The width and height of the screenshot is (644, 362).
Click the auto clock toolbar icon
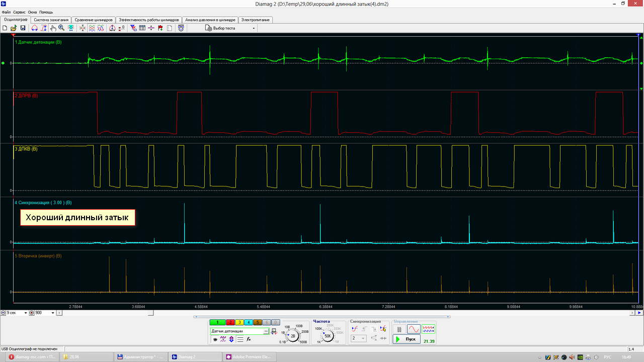point(181,28)
